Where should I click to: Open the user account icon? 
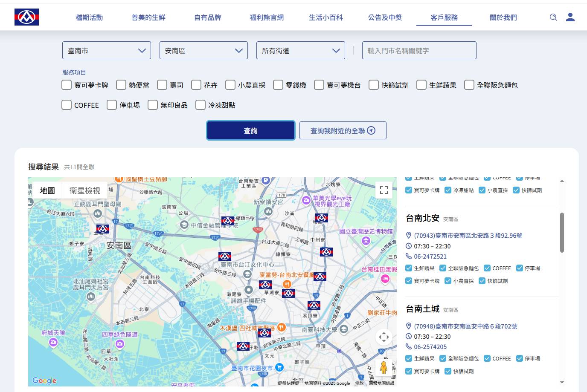tap(570, 17)
